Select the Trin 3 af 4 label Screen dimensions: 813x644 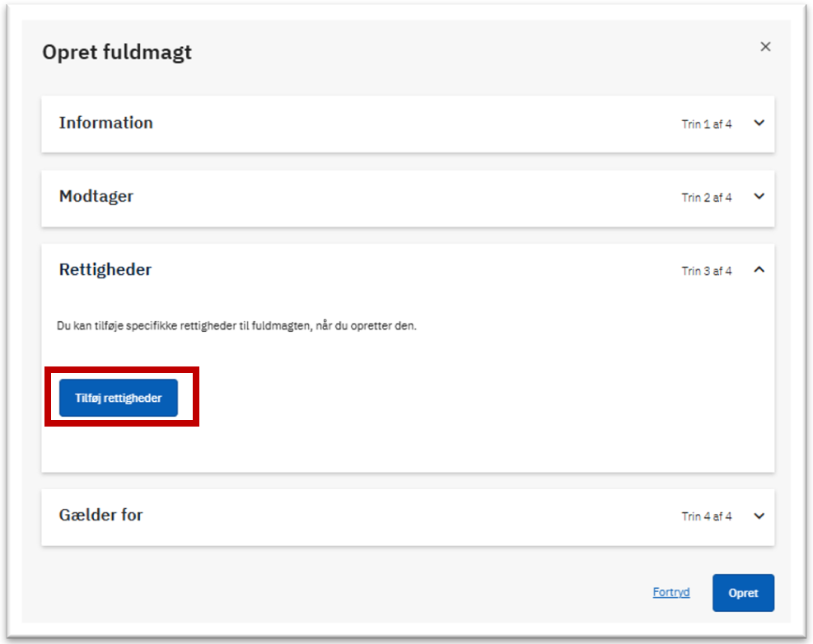pos(706,271)
